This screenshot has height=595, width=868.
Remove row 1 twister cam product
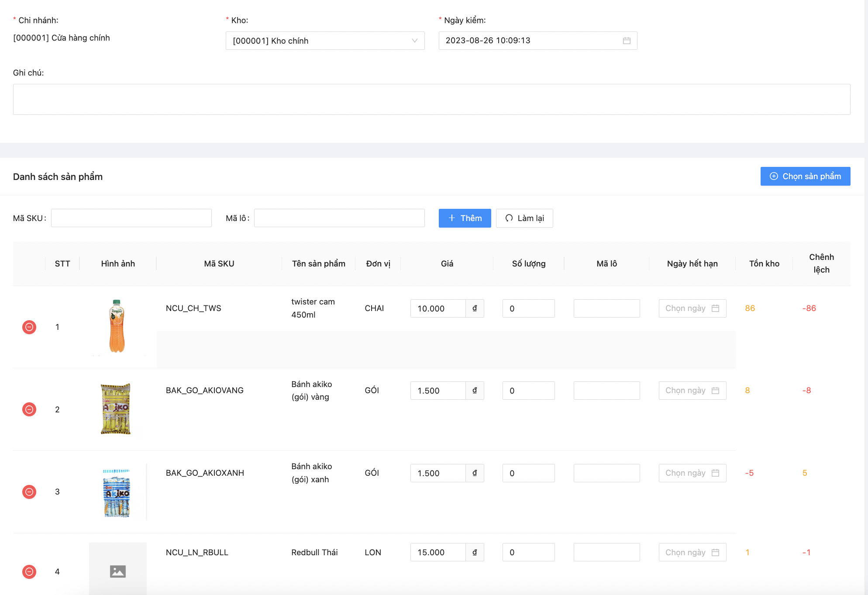[29, 327]
